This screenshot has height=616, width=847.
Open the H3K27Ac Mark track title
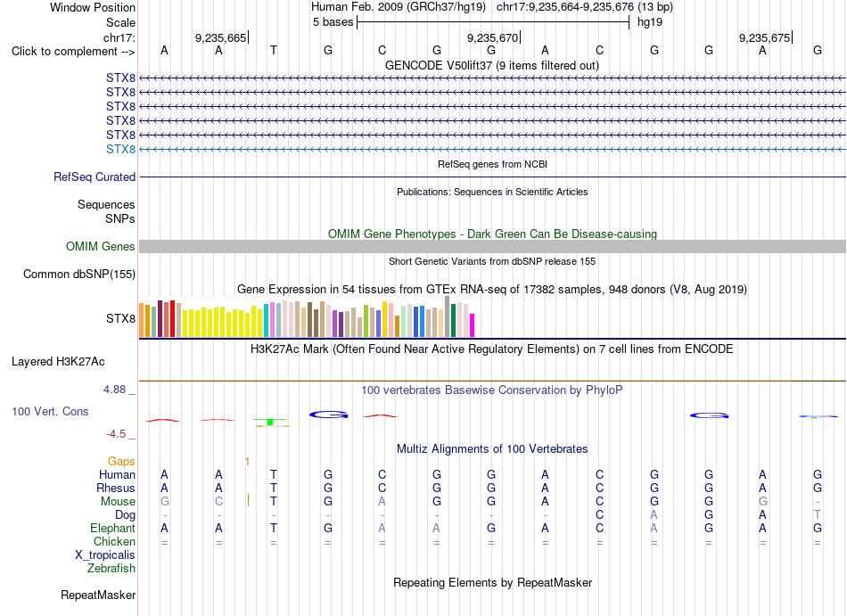tap(492, 349)
